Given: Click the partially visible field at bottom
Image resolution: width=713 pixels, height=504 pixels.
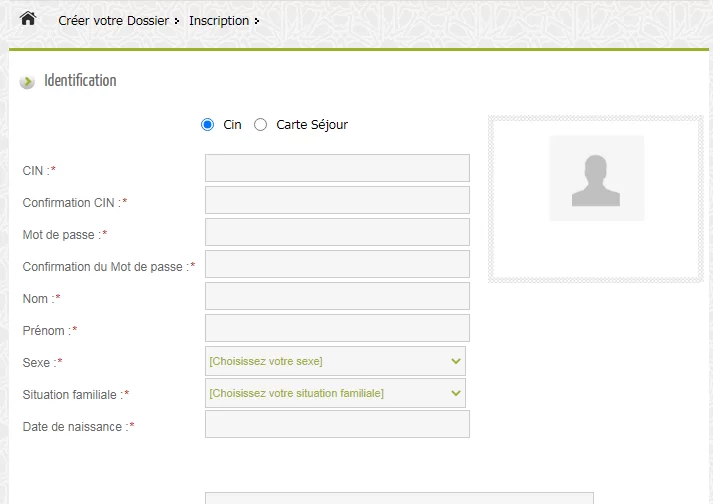Looking at the screenshot, I should 398,498.
